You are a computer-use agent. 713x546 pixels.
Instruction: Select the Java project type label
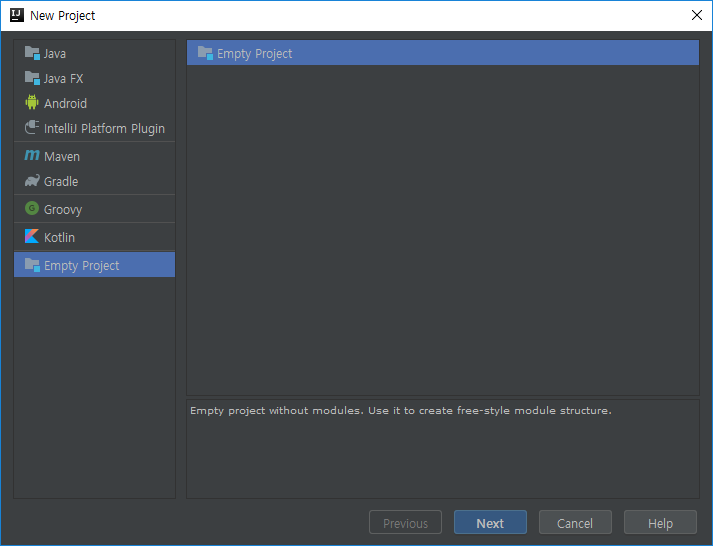pyautogui.click(x=55, y=54)
